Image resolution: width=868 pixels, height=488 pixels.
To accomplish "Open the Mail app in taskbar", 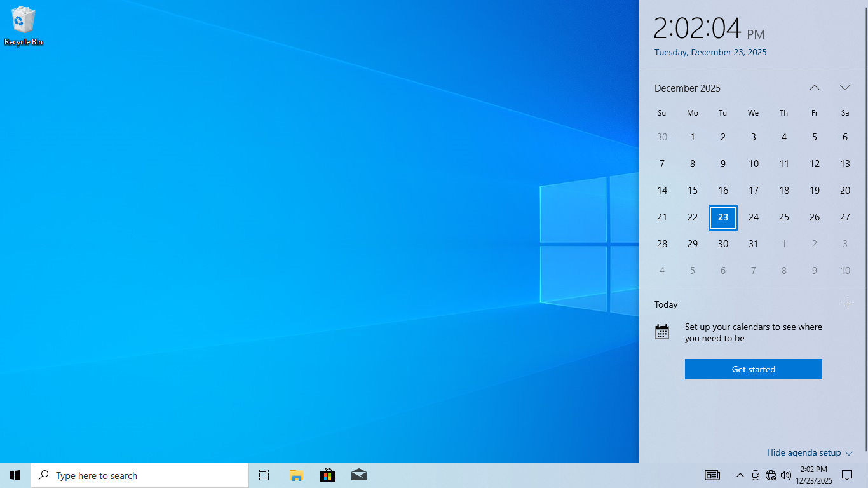I will click(x=358, y=475).
